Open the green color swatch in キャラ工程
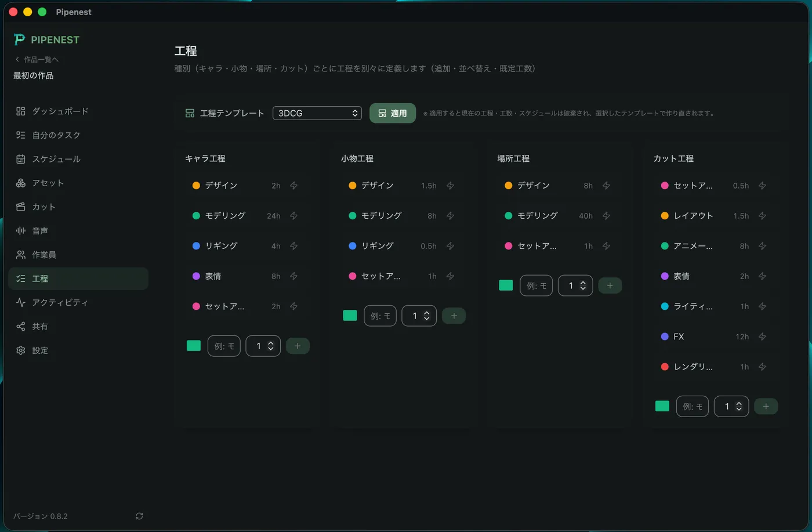 pyautogui.click(x=194, y=346)
